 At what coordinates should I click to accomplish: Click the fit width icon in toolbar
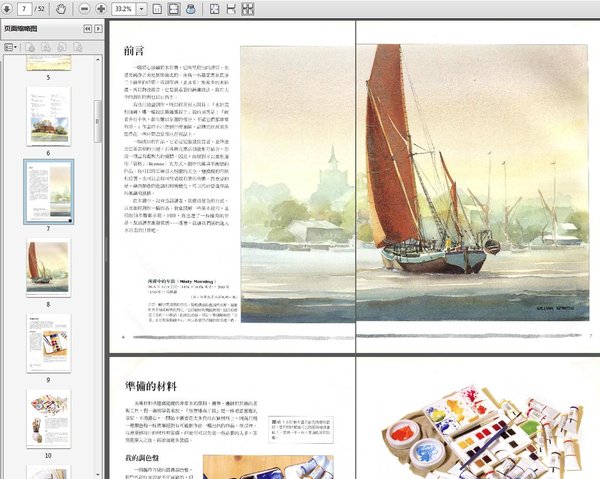coord(232,9)
